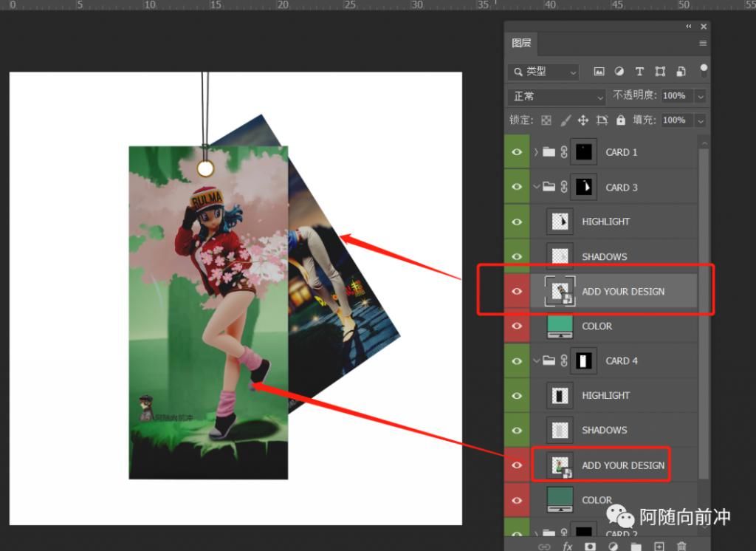Click the link layers icon at panel bottom
The image size is (756, 551).
(x=544, y=546)
